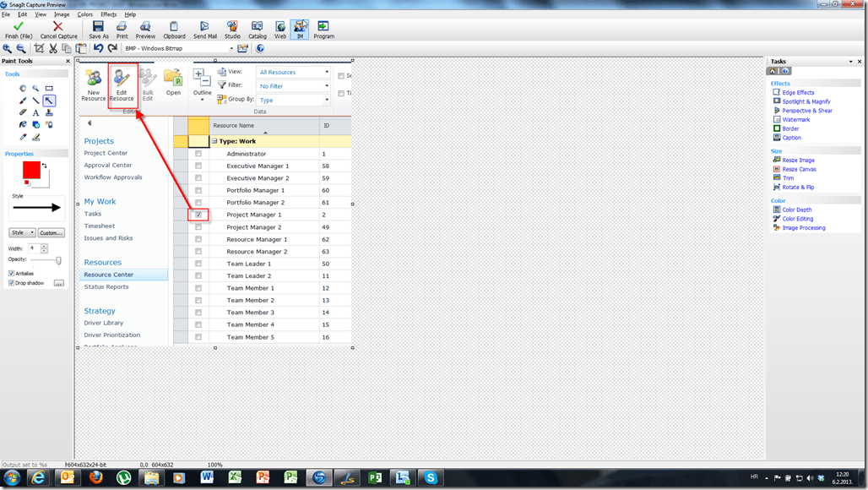The height and width of the screenshot is (490, 868).
Task: Open the BMP - Windows Bitmap format dropdown
Action: pyautogui.click(x=230, y=49)
